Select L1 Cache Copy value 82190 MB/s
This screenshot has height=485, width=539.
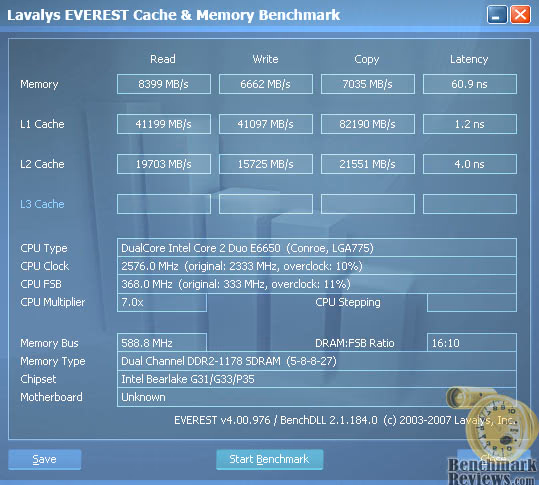tap(368, 124)
